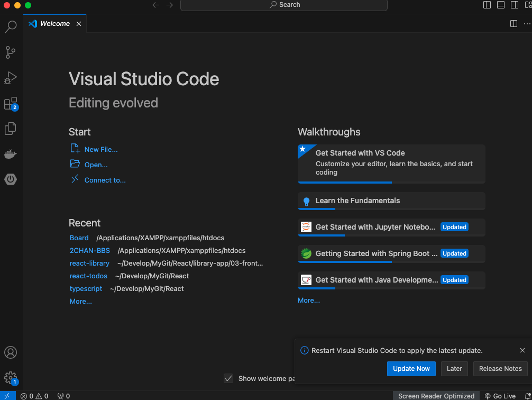Click the Open folder icon

pos(75,163)
